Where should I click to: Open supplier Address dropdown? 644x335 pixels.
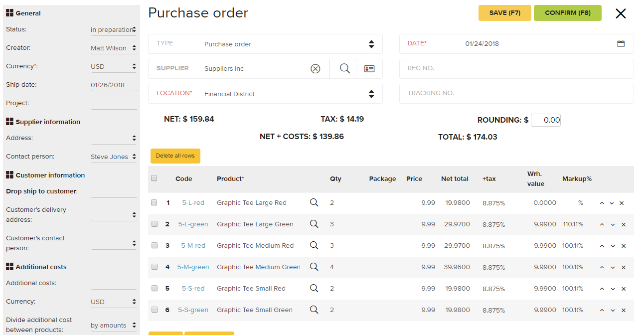coord(114,138)
